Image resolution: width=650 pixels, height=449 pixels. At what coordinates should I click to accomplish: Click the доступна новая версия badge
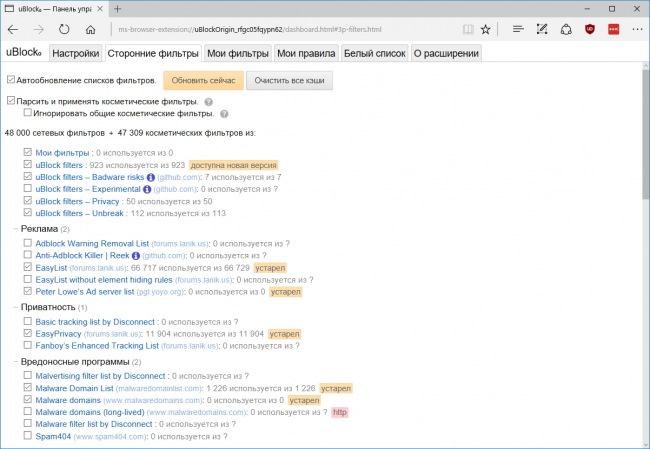[233, 165]
